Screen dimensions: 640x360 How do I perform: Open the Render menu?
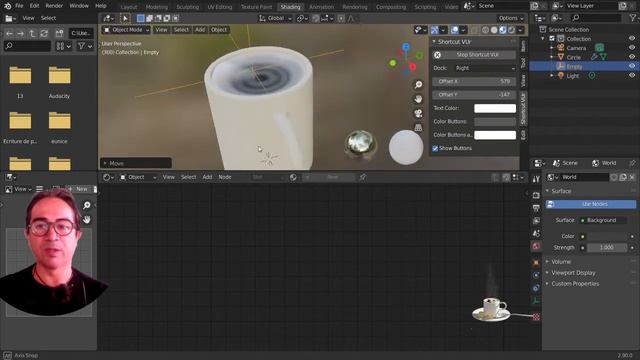click(54, 6)
